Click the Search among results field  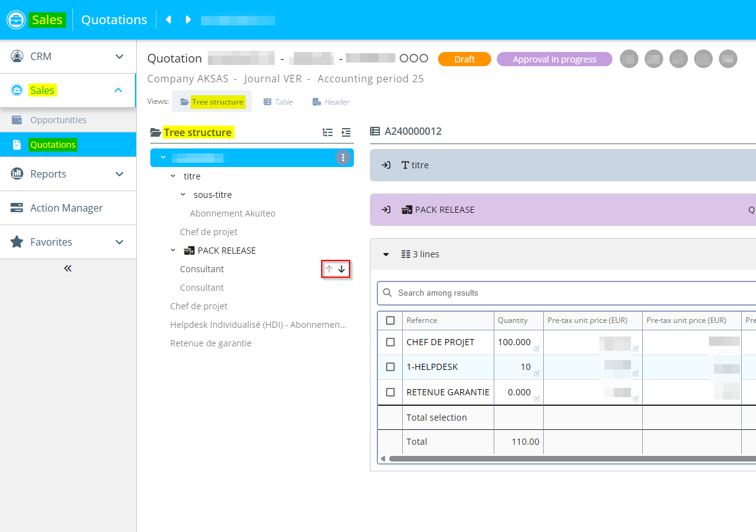click(557, 293)
